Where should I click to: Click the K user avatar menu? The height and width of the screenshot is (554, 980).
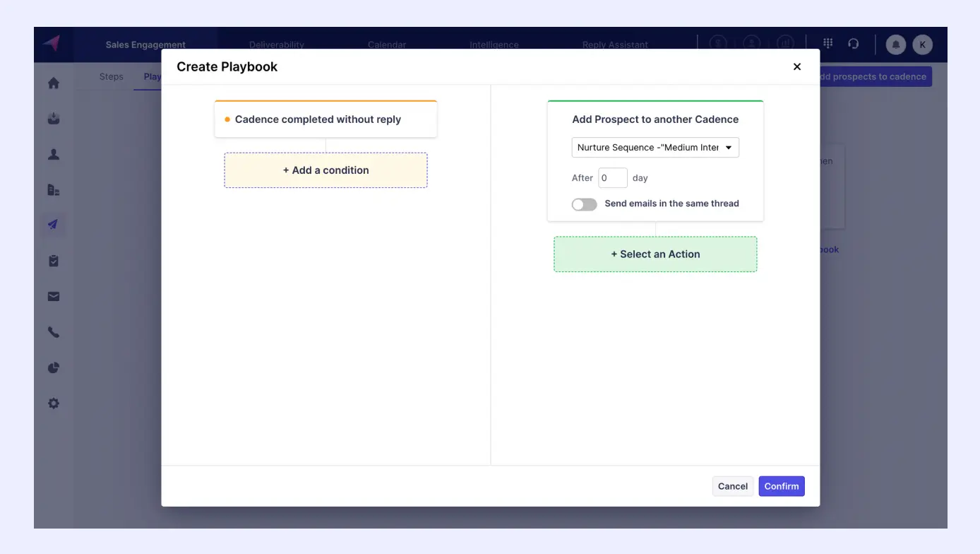pyautogui.click(x=922, y=45)
